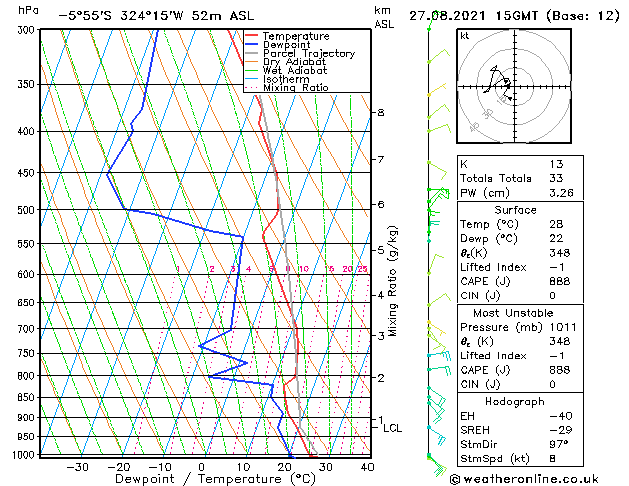Click the wind barb at bottom of profile

[437, 465]
